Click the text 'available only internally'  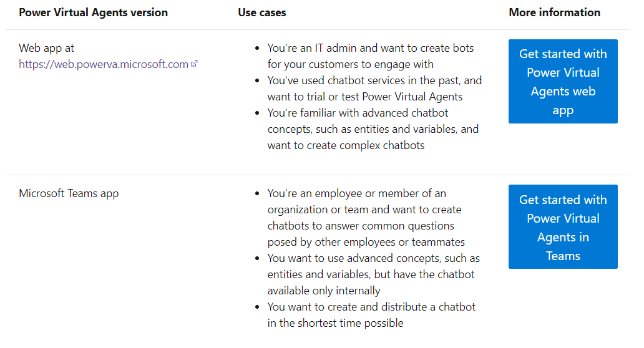(x=324, y=291)
